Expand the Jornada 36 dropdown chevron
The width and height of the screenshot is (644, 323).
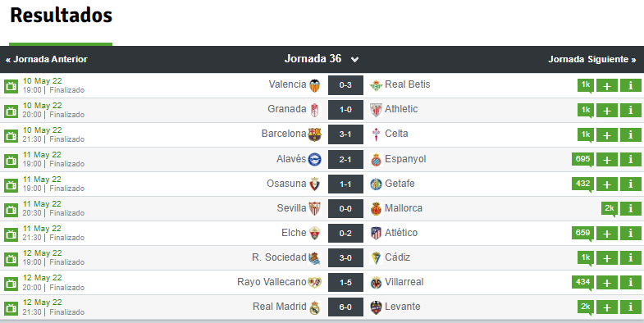[x=355, y=60]
